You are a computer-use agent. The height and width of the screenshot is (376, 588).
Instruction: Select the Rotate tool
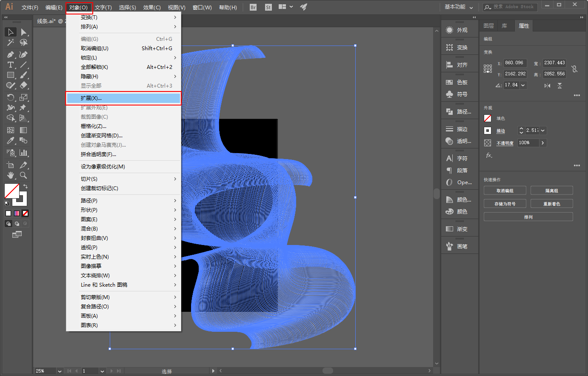point(11,97)
